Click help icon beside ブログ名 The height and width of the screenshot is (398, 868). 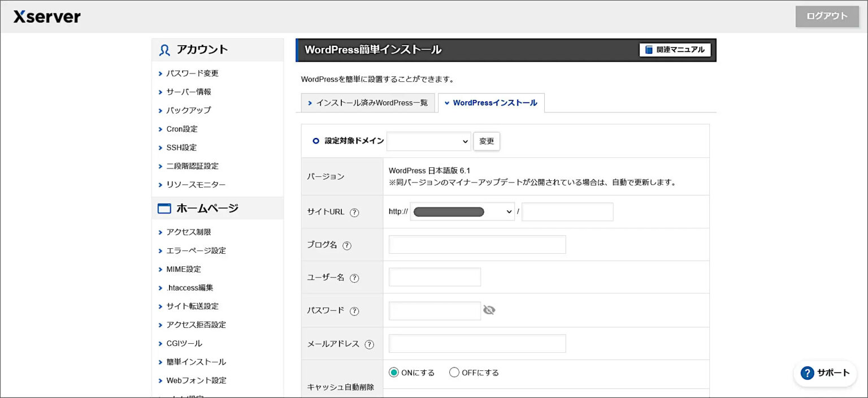(x=347, y=245)
